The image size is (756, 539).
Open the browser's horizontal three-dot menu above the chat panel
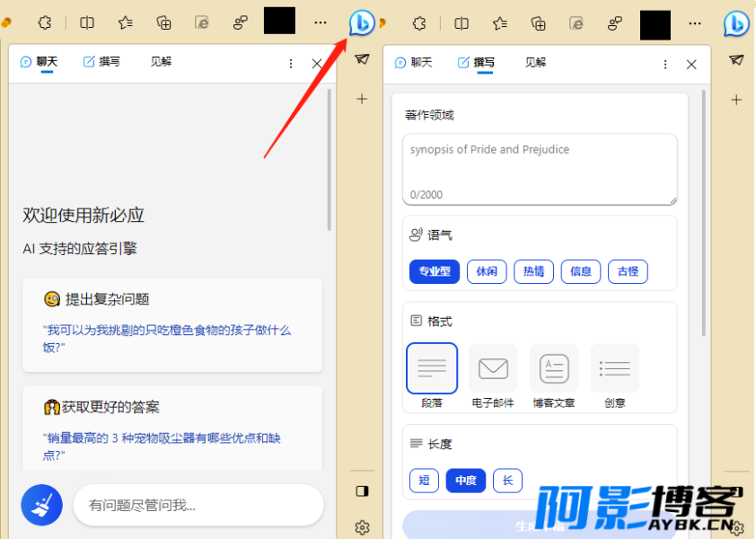(x=321, y=22)
